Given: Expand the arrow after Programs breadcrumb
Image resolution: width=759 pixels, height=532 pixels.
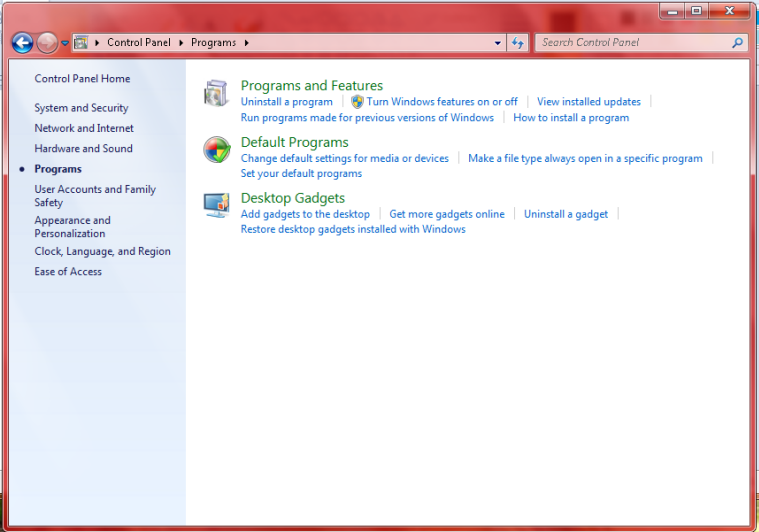Looking at the screenshot, I should 246,43.
